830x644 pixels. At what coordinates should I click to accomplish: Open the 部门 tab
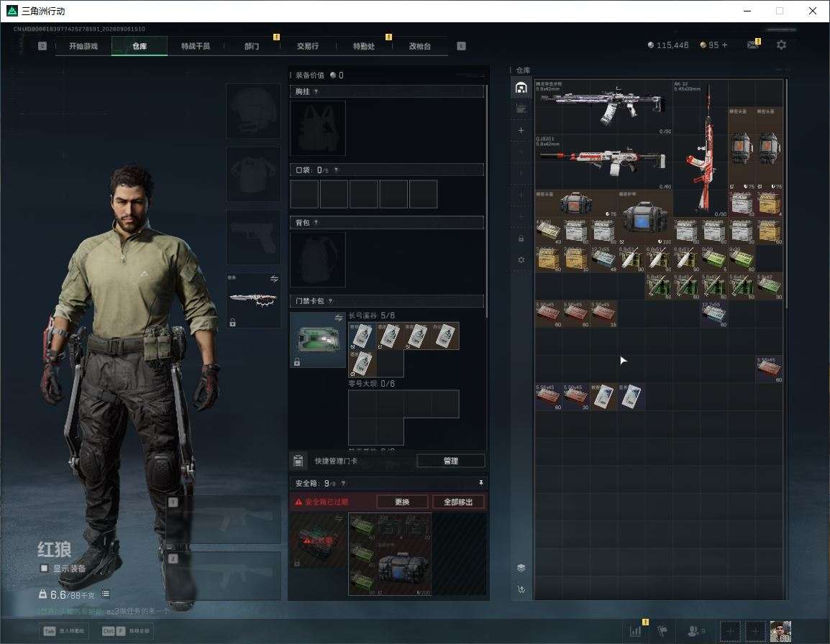pyautogui.click(x=252, y=46)
